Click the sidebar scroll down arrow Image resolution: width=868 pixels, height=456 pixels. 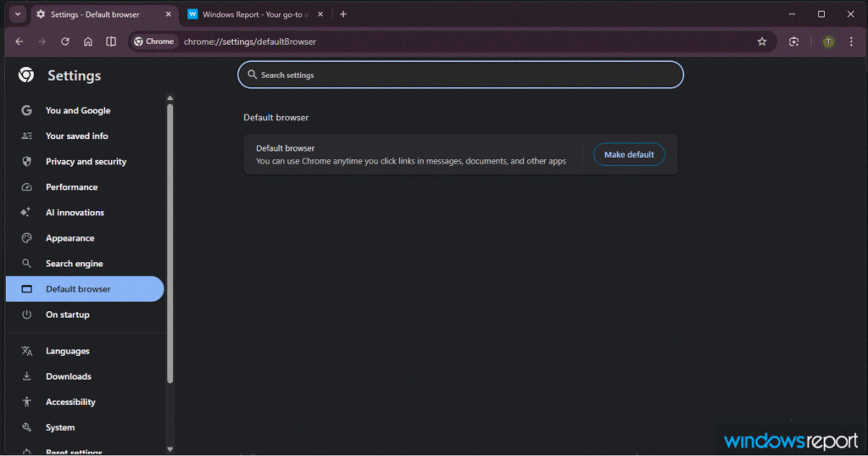[170, 448]
